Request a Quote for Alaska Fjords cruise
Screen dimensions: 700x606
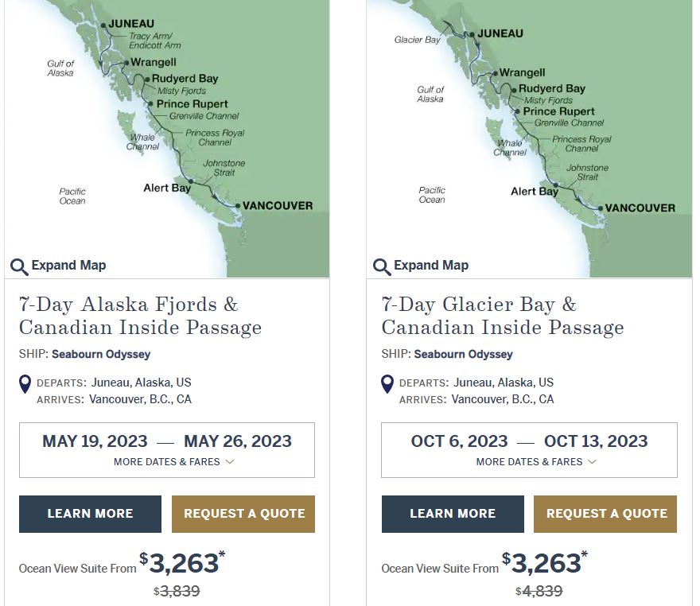coord(243,514)
